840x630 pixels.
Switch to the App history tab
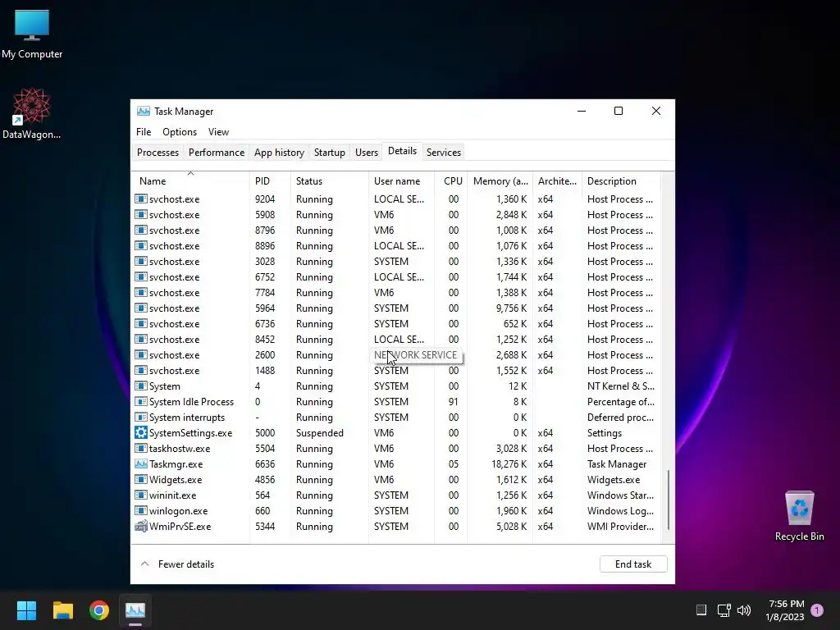(x=279, y=152)
